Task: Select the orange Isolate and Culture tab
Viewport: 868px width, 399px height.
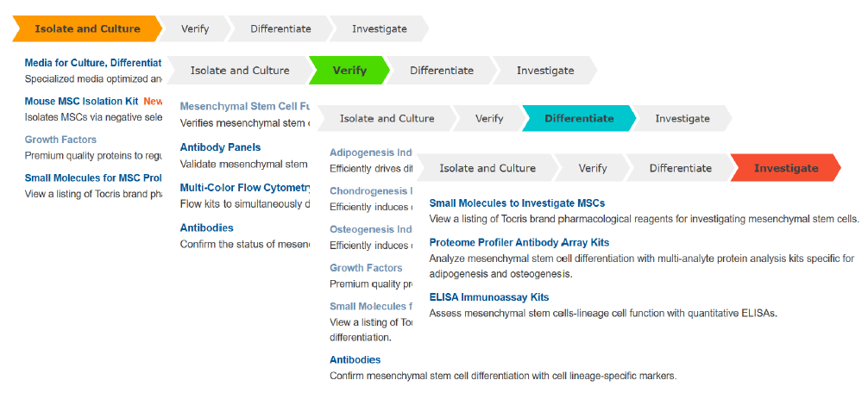Action: click(x=86, y=28)
